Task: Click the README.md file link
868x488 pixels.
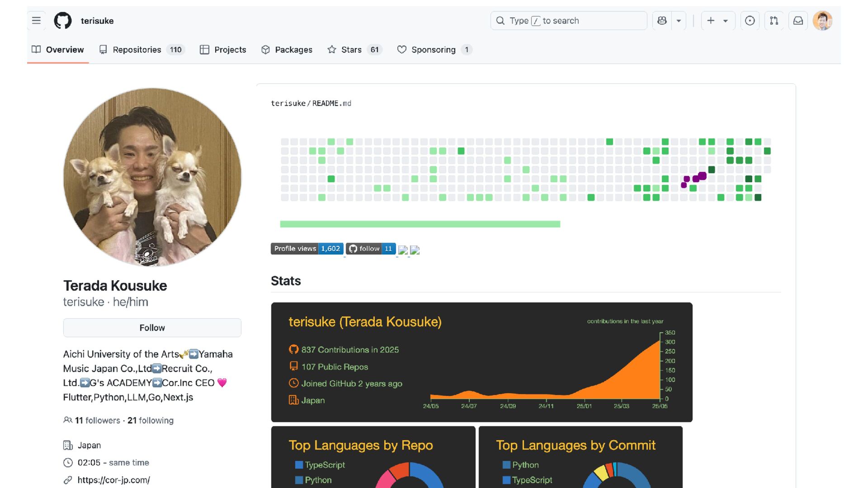Action: click(x=332, y=103)
